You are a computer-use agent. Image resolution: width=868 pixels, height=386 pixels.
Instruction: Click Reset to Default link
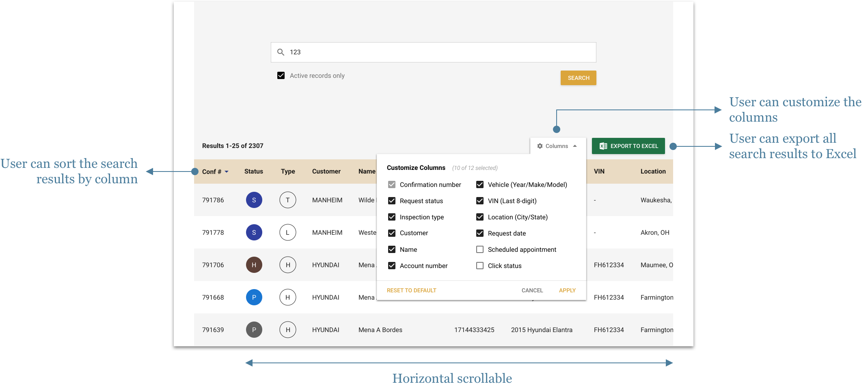[x=411, y=290]
